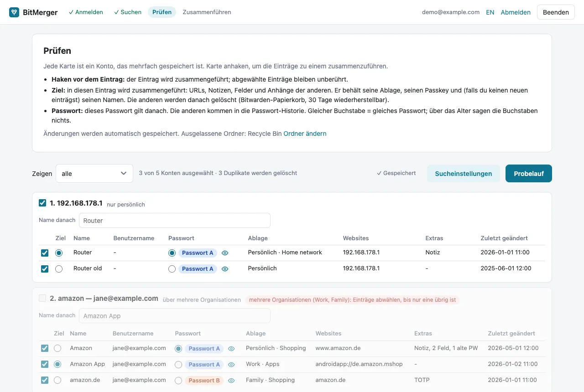The image size is (584, 392).
Task: Click the red mehrere Organisationen warning badge
Action: [x=352, y=300]
